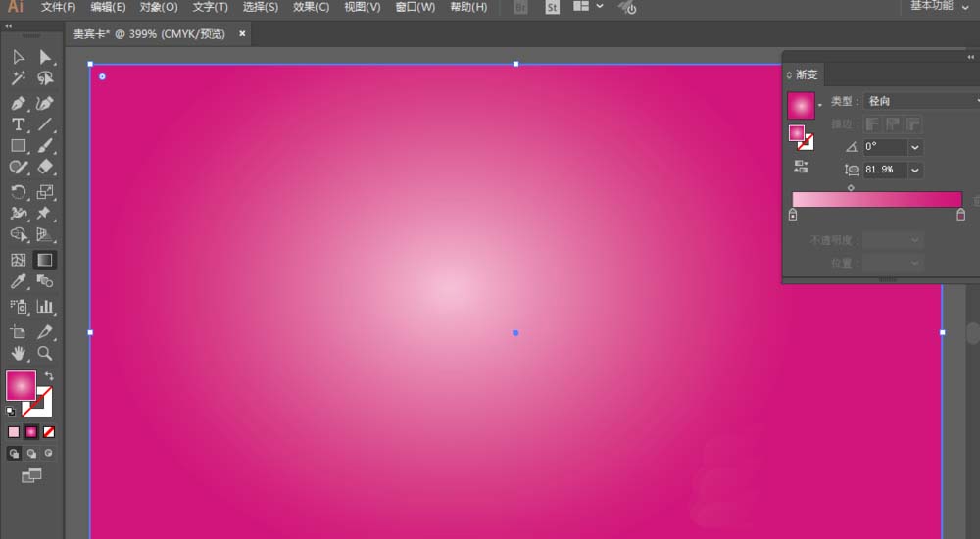This screenshot has height=539, width=980.
Task: Select the Symbol Sprayer tool
Action: point(18,307)
